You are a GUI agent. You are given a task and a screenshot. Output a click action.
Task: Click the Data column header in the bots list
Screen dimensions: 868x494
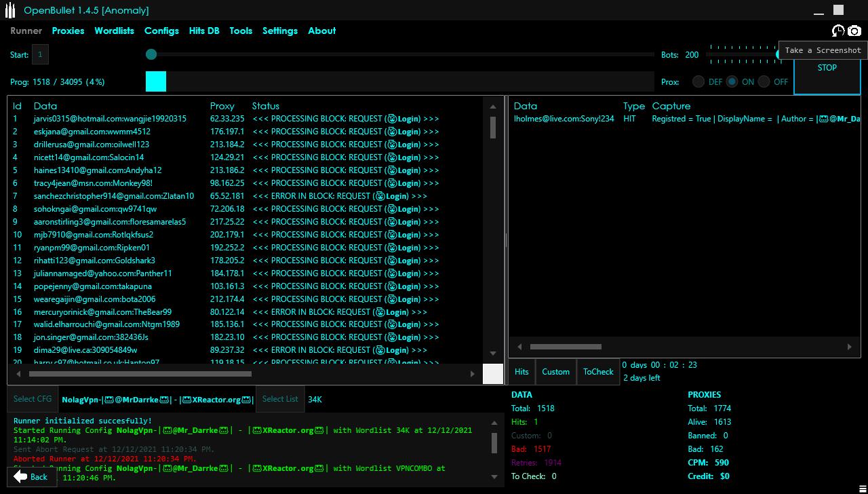tap(45, 106)
